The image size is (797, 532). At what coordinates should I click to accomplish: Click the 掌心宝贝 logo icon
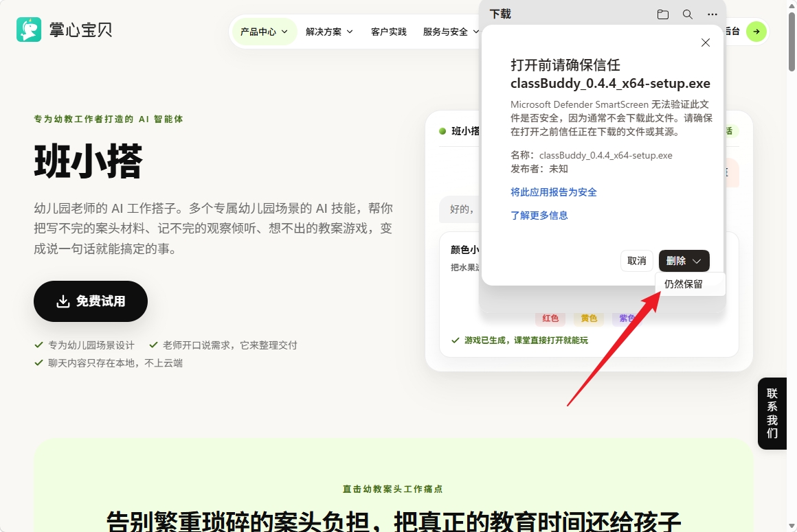28,30
